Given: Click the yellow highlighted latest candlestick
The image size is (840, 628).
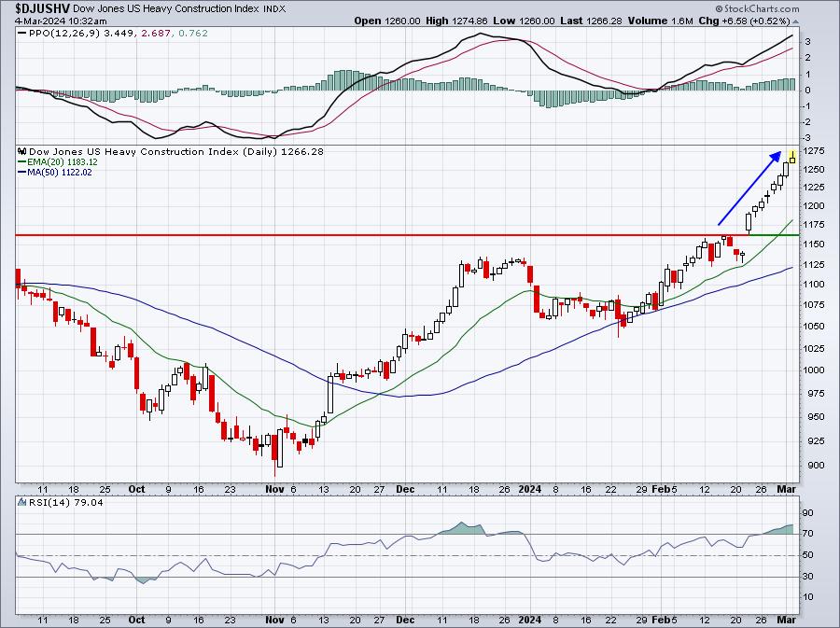Looking at the screenshot, I should tap(791, 157).
